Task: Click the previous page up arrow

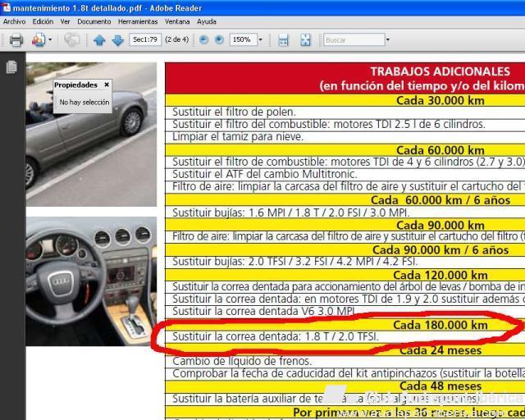Action: point(99,39)
